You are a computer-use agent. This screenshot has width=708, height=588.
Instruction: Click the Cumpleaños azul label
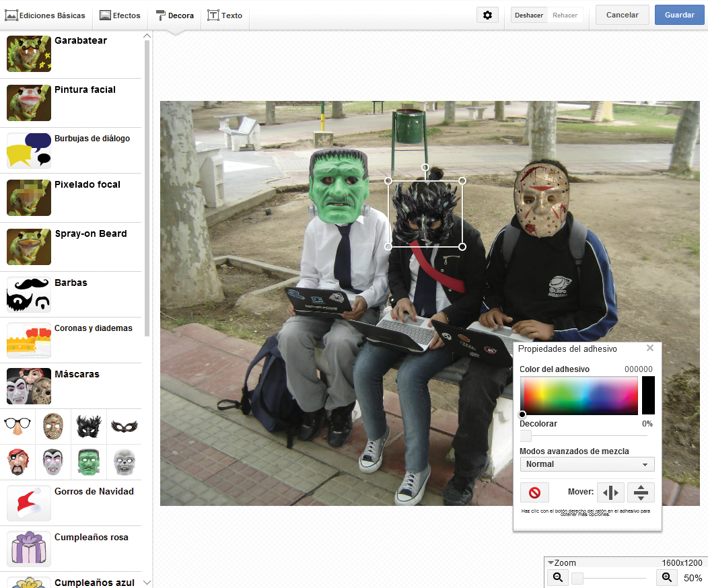(x=94, y=583)
